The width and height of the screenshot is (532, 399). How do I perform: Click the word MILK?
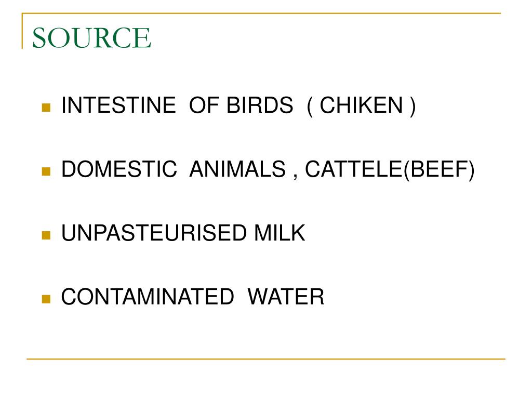pos(279,234)
